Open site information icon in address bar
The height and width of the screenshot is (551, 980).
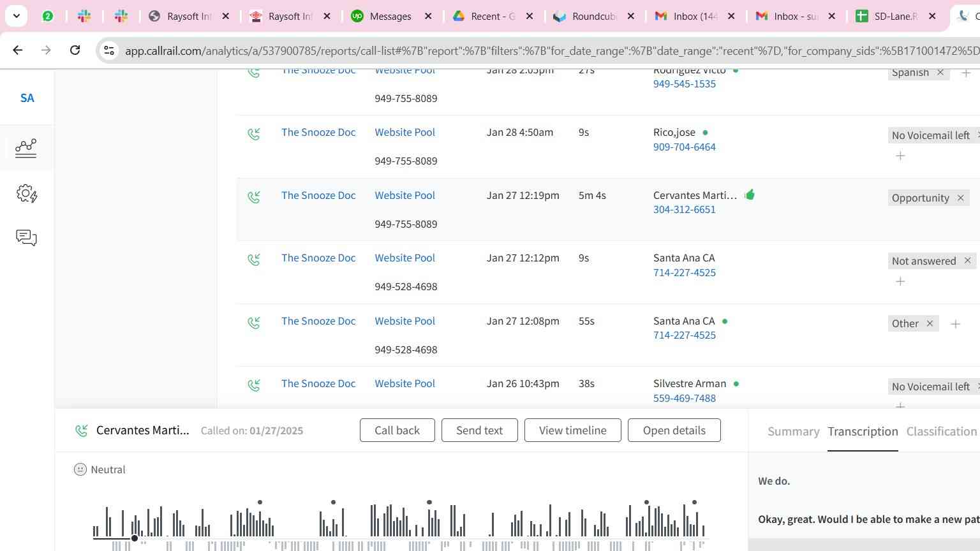[x=109, y=50]
